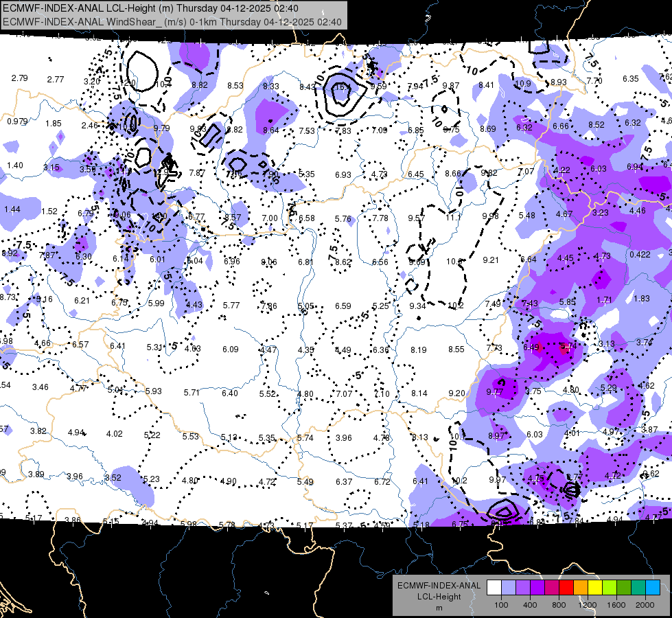Click the map value 8.14
The height and width of the screenshot is (618, 672).
[419, 393]
